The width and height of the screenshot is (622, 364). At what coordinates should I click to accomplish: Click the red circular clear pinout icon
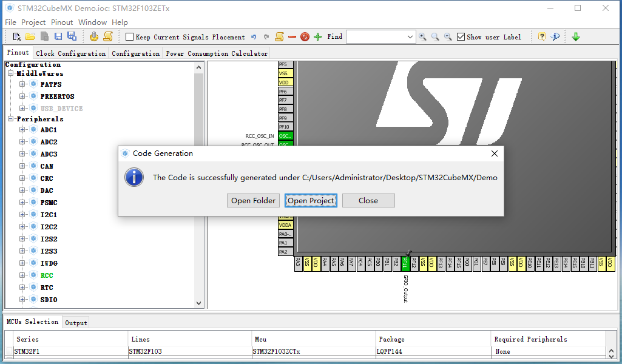[x=305, y=37]
